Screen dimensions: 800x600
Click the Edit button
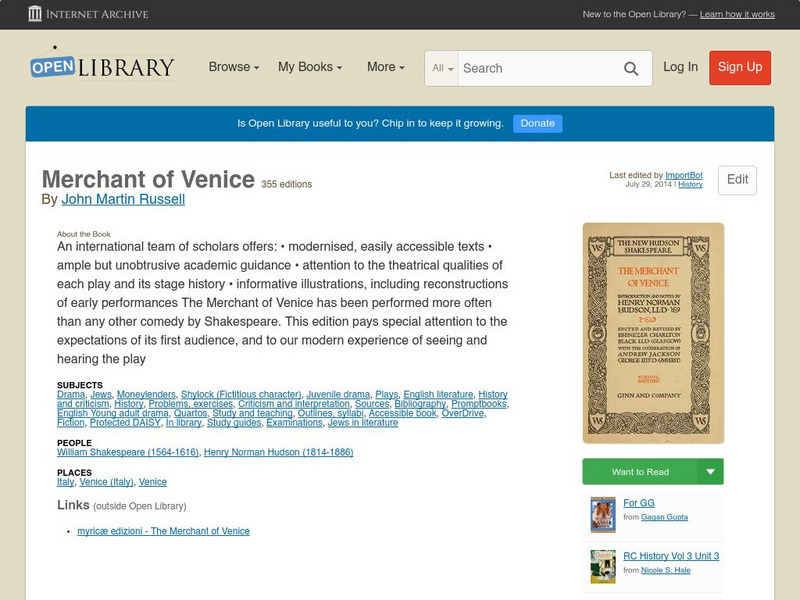click(x=738, y=181)
